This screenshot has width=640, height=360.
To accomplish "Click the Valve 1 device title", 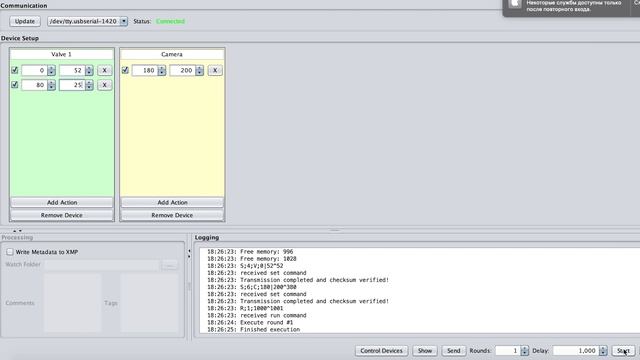I will point(62,54).
